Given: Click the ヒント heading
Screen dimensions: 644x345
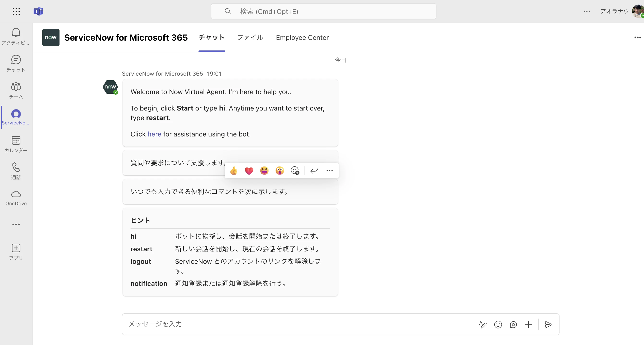Looking at the screenshot, I should (x=140, y=220).
